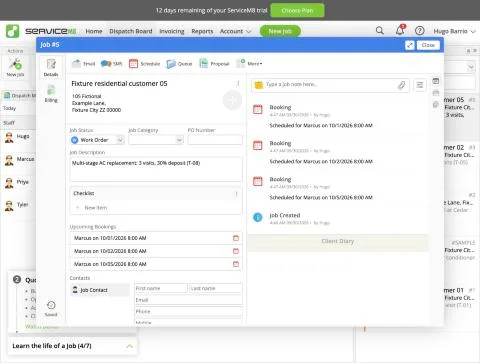Click the Job Created info icon
Image resolution: width=480 pixels, height=363 pixels.
[x=258, y=217]
